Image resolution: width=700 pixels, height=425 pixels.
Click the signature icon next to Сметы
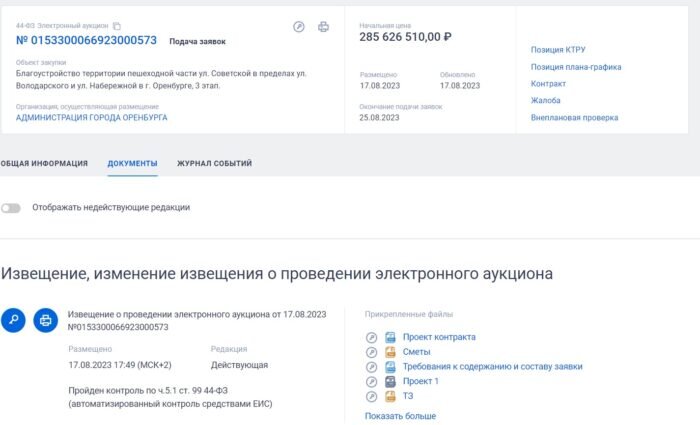(371, 352)
